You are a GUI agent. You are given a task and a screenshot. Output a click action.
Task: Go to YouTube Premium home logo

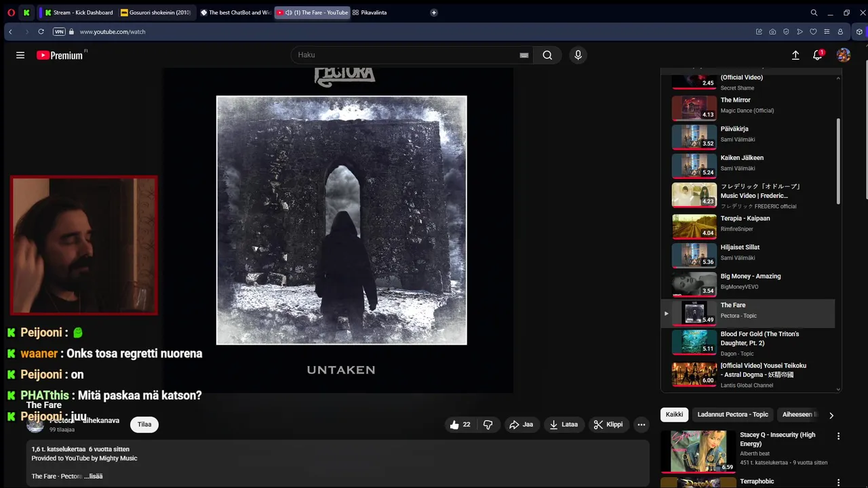[x=60, y=56]
